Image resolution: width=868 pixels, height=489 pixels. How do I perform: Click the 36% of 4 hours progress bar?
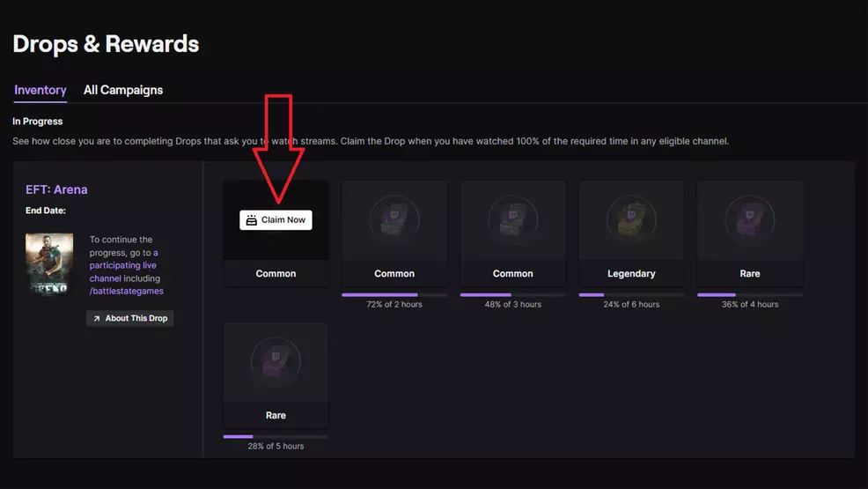click(x=750, y=294)
